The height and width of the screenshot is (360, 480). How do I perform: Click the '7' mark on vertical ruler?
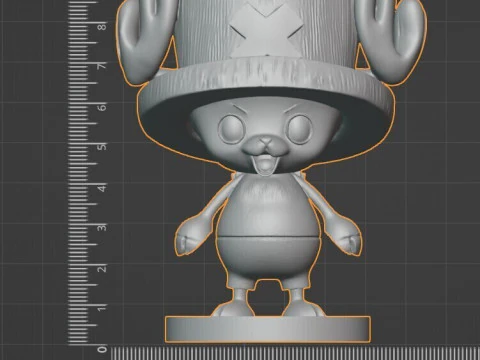(102, 66)
